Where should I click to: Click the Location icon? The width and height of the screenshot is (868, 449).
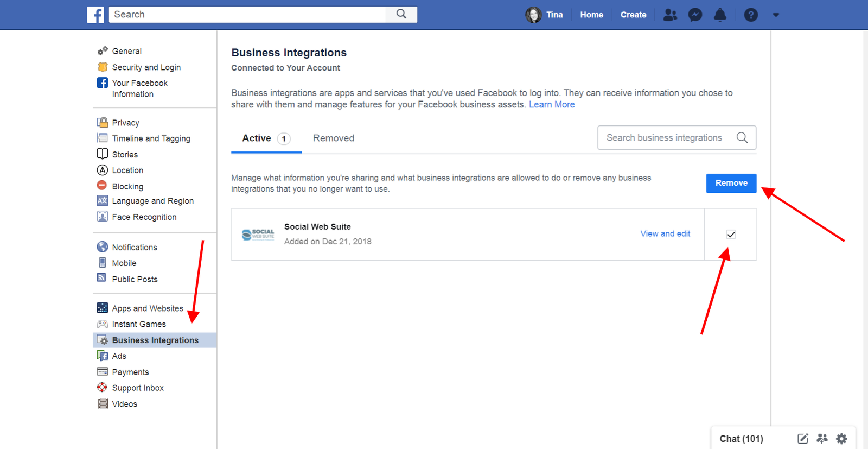[103, 170]
